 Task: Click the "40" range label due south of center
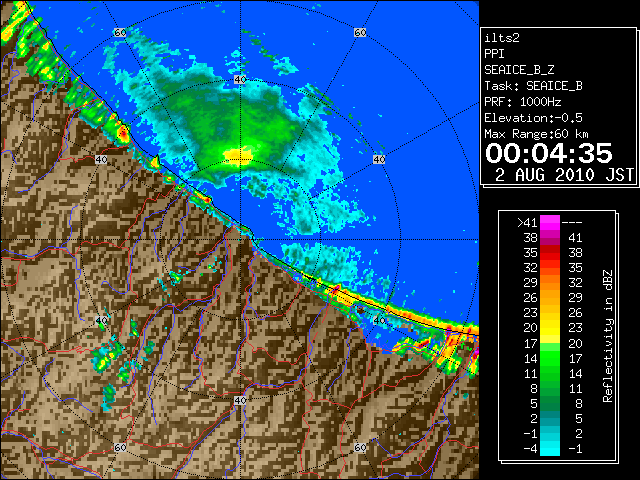[x=240, y=400]
